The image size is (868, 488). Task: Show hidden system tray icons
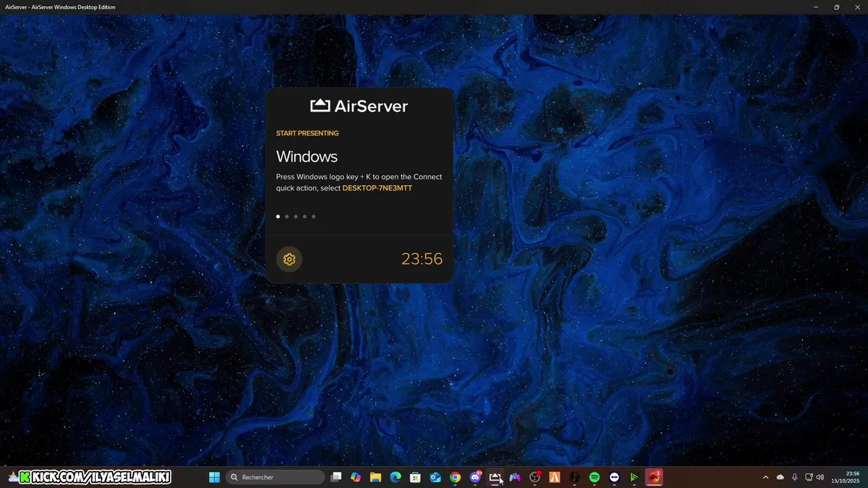[x=766, y=477]
